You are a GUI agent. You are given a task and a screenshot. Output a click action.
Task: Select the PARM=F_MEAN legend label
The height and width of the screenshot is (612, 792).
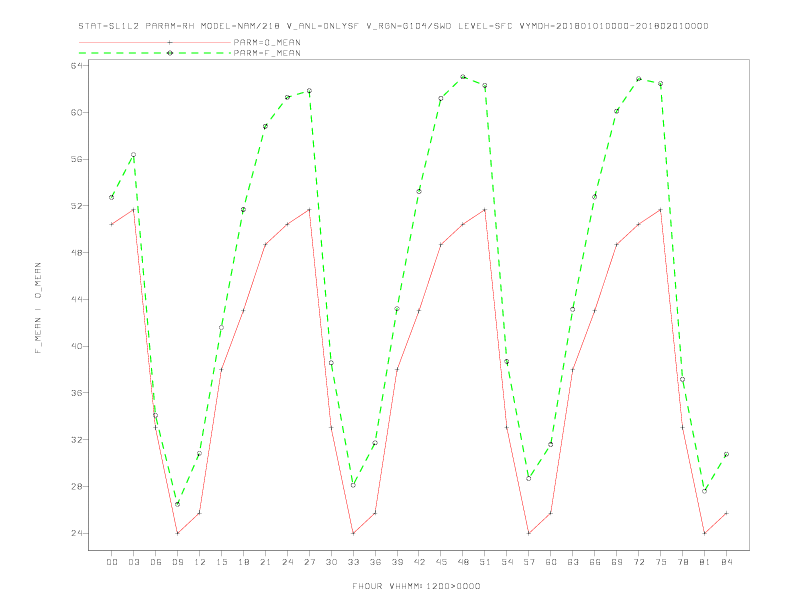[267, 53]
